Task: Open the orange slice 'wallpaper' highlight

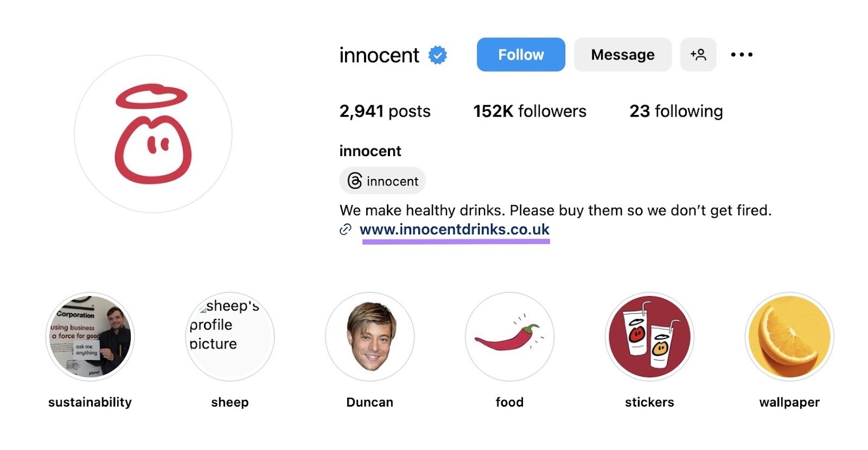Action: click(x=789, y=337)
